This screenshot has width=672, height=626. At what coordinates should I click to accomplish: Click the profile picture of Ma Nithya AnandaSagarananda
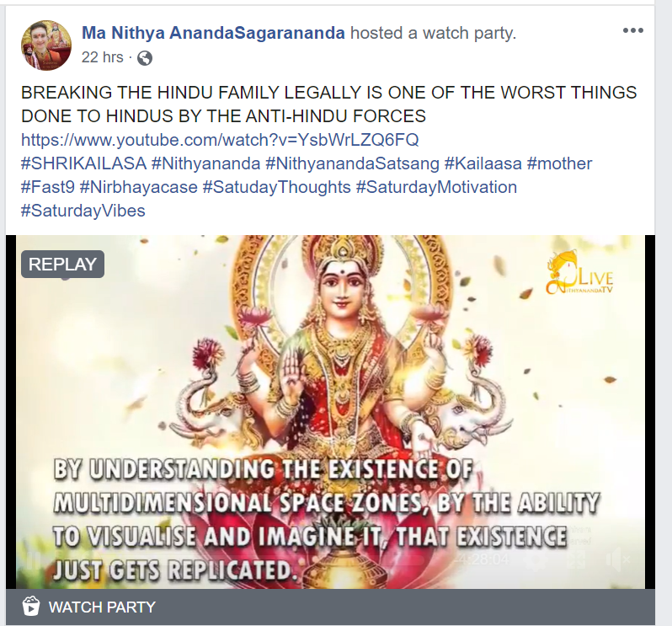(46, 45)
